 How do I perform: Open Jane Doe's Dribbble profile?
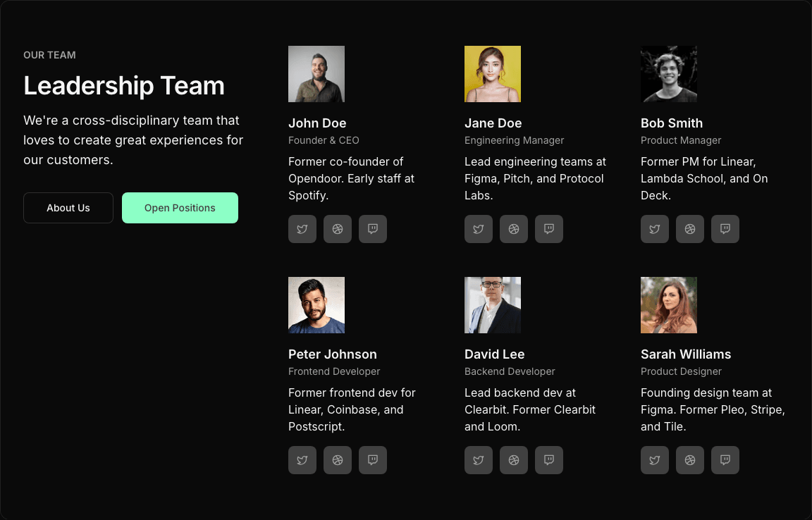(x=514, y=229)
